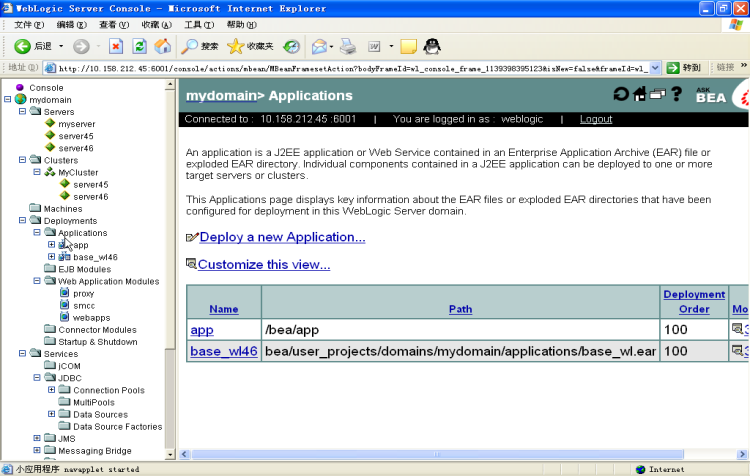750x476 pixels.
Task: Select the proxy web module icon
Action: pos(65,292)
